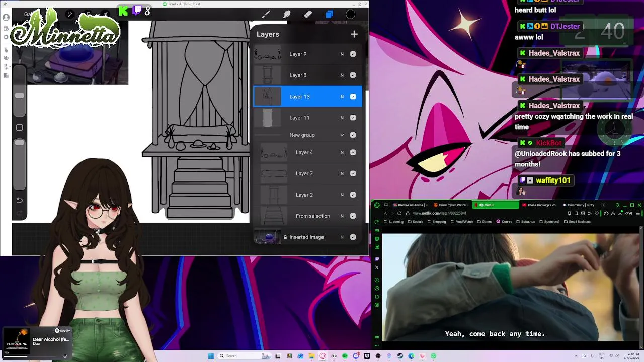This screenshot has width=644, height=362.
Task: Open the Windows Start menu
Action: pos(211,356)
